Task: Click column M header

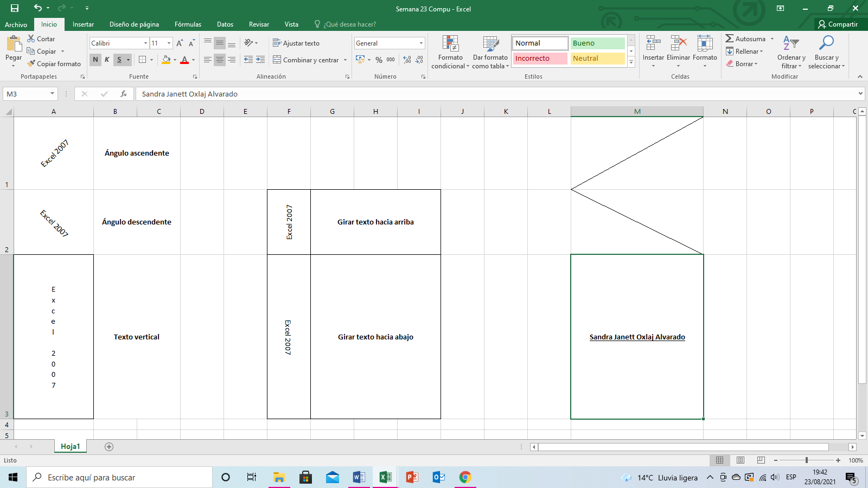Action: [x=637, y=111]
